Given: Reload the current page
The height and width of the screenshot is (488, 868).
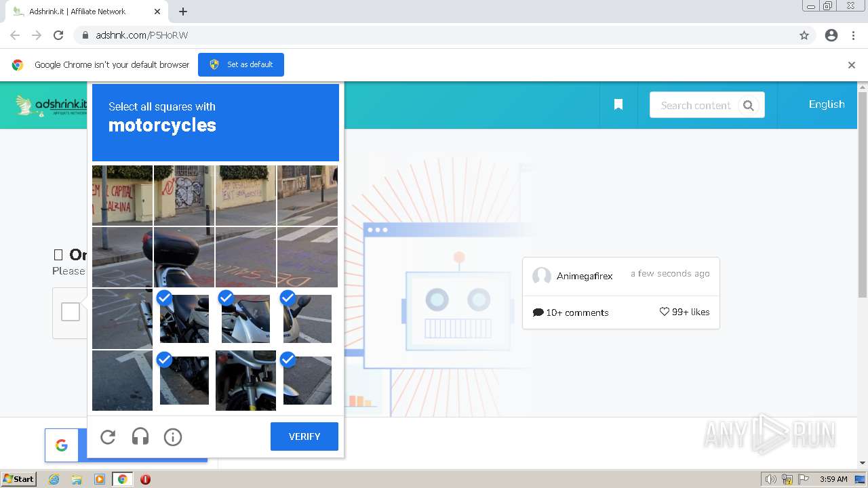Looking at the screenshot, I should click(x=58, y=35).
